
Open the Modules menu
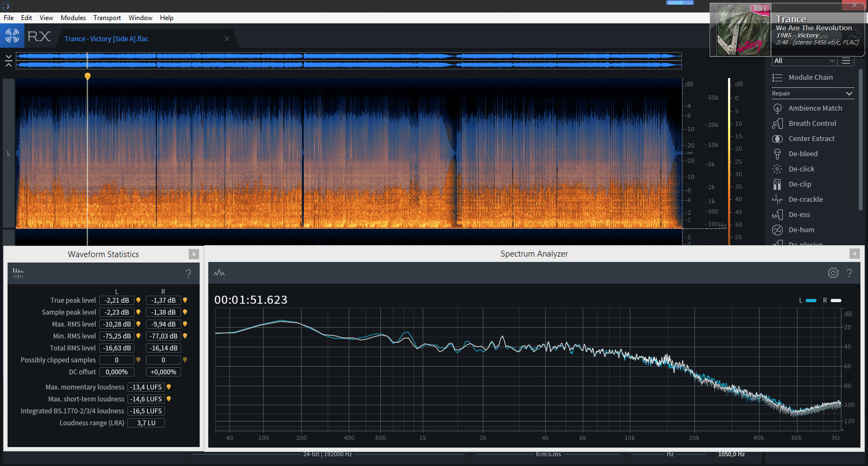[73, 18]
